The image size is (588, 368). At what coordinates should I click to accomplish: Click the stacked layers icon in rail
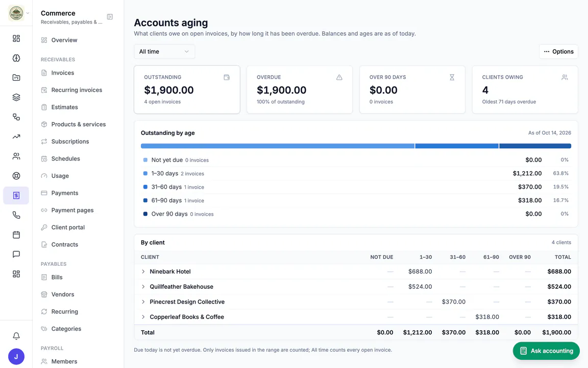(16, 97)
